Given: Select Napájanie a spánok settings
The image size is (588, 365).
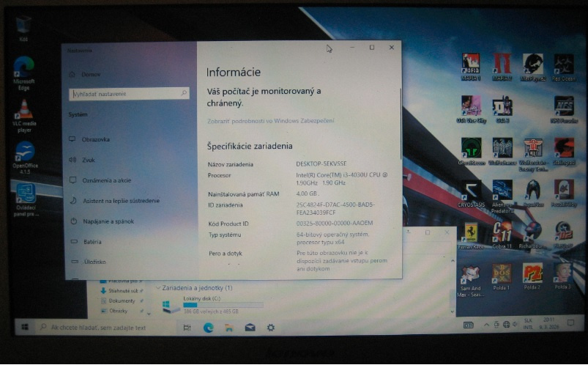Looking at the screenshot, I should [x=108, y=221].
